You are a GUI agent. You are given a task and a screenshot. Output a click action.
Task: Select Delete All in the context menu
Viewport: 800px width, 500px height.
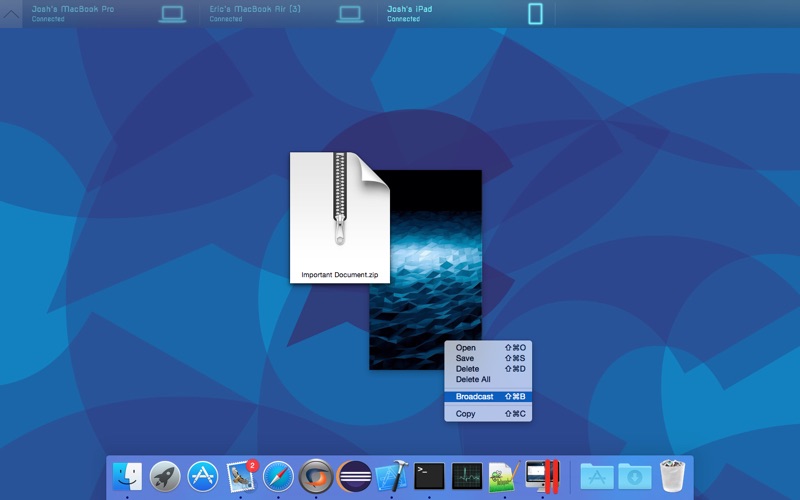point(473,380)
